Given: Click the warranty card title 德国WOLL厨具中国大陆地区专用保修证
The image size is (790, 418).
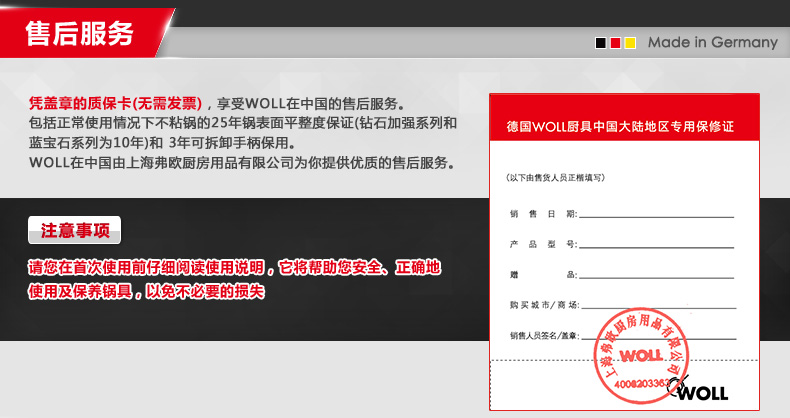Looking at the screenshot, I should (620, 126).
